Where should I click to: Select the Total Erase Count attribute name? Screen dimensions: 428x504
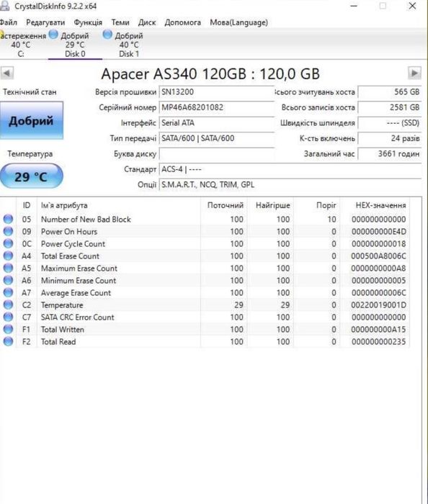tap(70, 256)
